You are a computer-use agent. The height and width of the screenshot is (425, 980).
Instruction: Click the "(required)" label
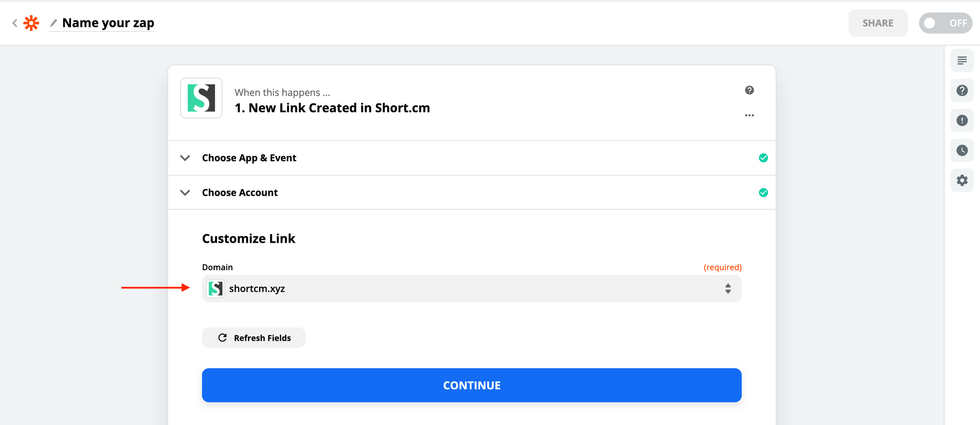(722, 267)
